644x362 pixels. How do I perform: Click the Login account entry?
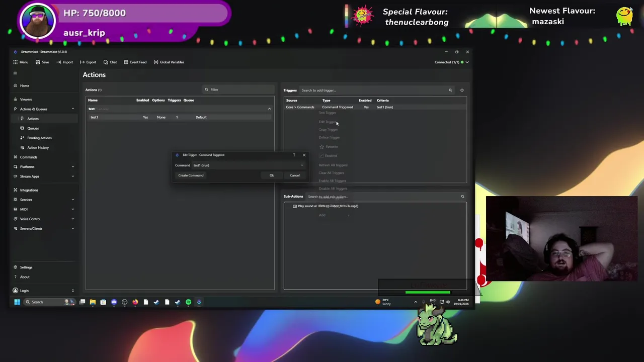click(x=24, y=291)
